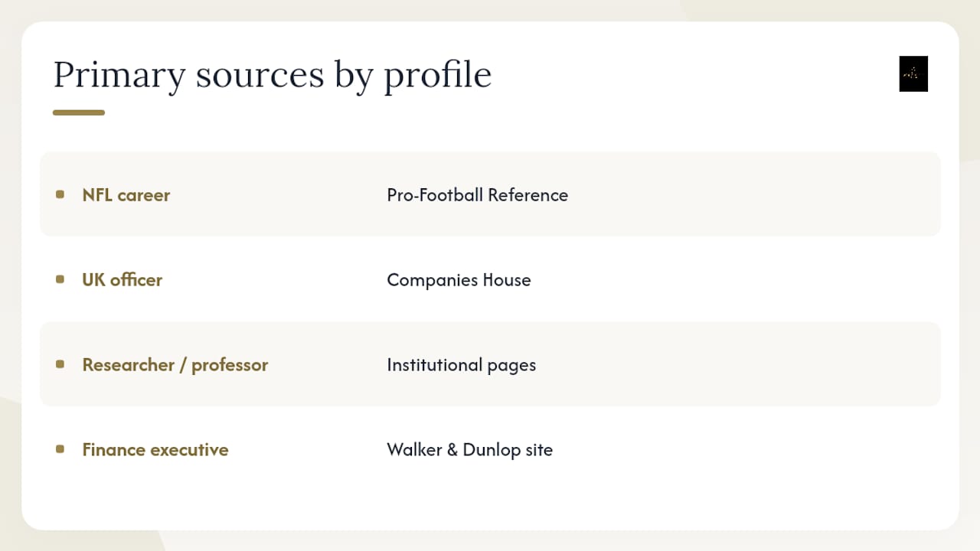The image size is (980, 551).
Task: Click the black logo icon in the slide corner
Action: (x=913, y=73)
